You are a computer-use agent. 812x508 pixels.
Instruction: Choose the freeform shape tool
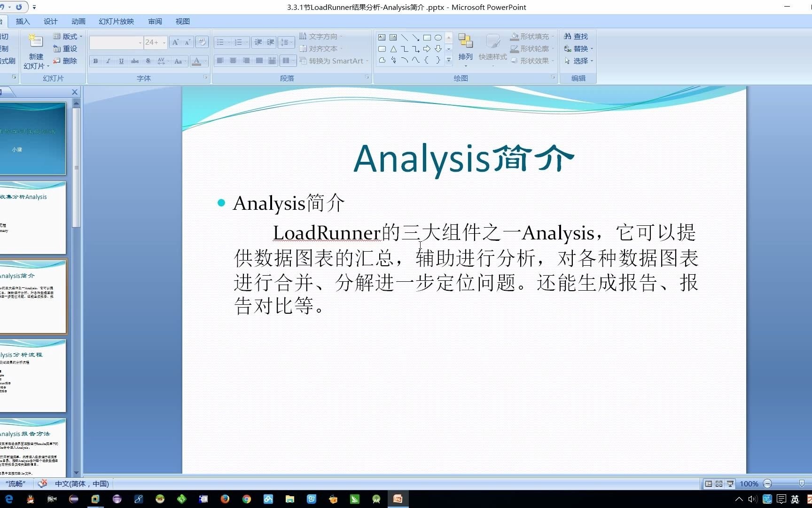point(382,60)
